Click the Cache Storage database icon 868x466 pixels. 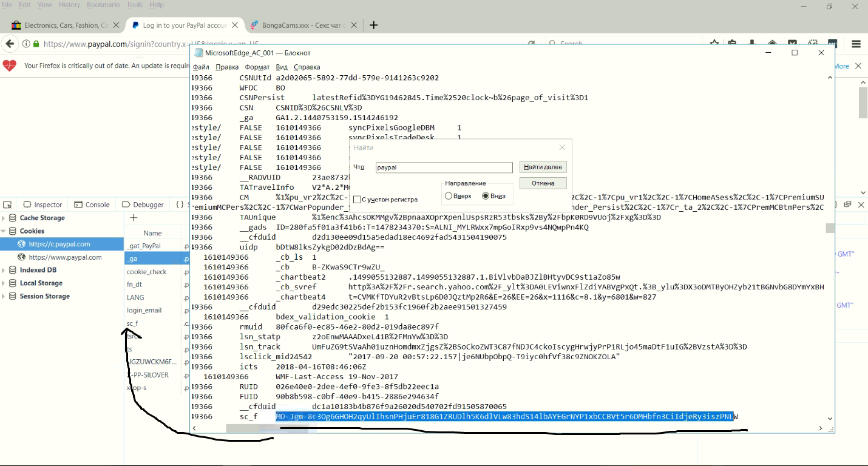[13, 218]
